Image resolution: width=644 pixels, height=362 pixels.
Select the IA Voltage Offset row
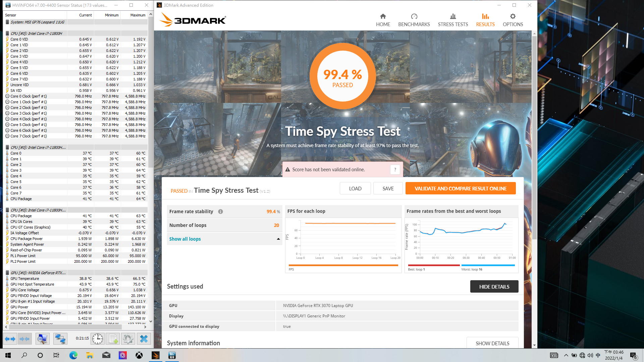(x=75, y=233)
